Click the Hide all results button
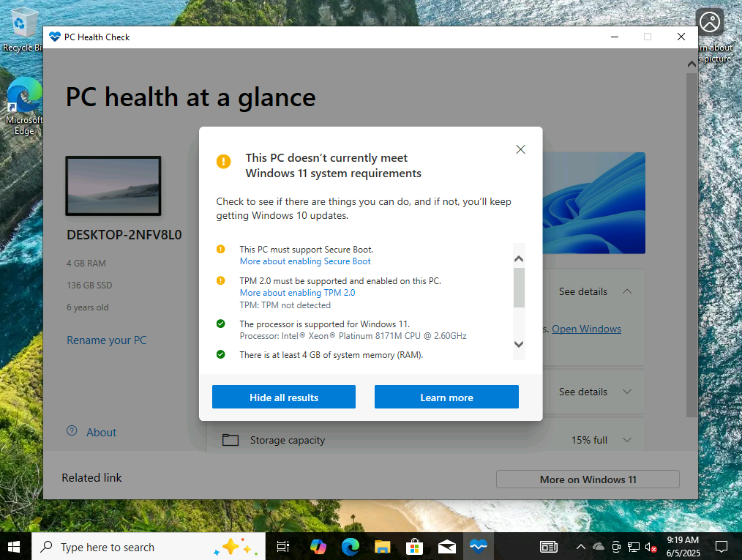The image size is (742, 560). pyautogui.click(x=283, y=397)
